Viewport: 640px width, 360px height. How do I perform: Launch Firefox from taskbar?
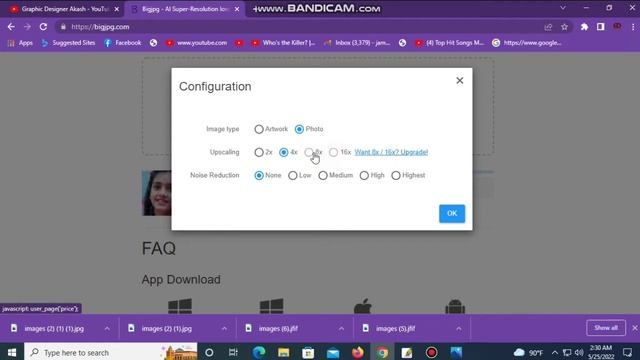[x=358, y=352]
